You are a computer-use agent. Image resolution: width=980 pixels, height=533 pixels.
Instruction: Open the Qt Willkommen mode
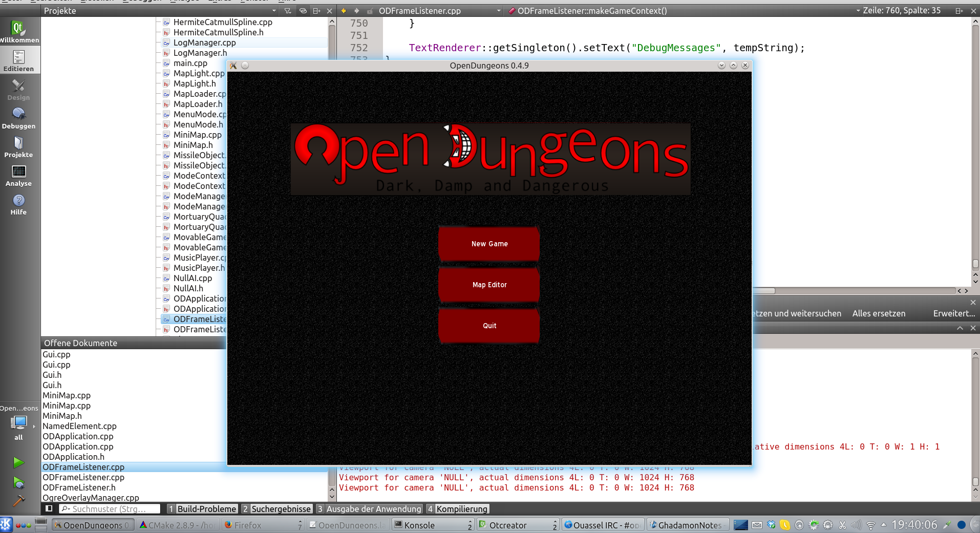(19, 31)
